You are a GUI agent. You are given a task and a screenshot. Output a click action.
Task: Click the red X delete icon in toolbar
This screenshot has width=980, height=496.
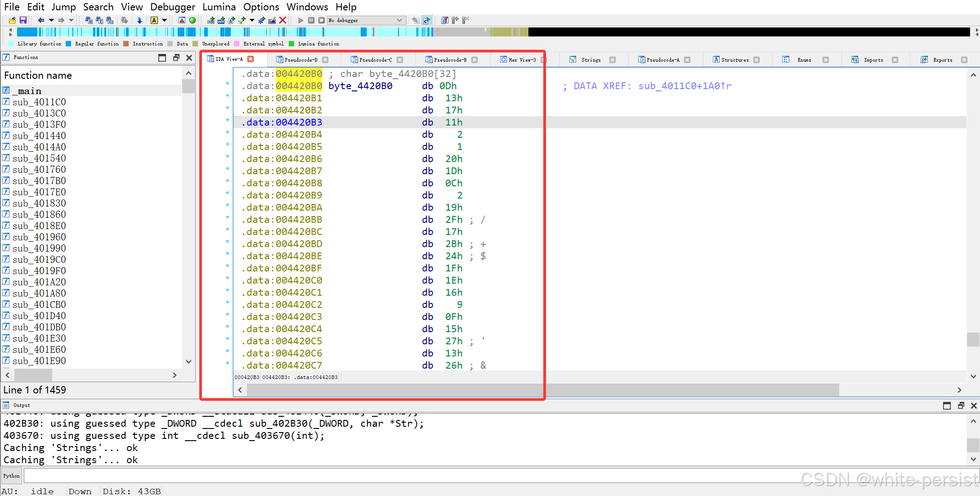point(282,20)
